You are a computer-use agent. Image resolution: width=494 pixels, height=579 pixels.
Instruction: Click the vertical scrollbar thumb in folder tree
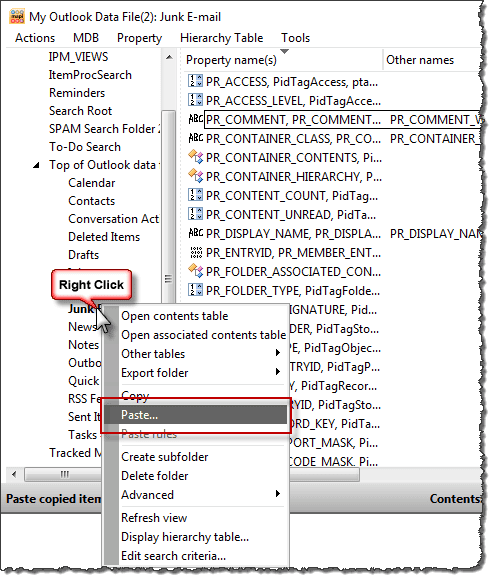pyautogui.click(x=169, y=278)
